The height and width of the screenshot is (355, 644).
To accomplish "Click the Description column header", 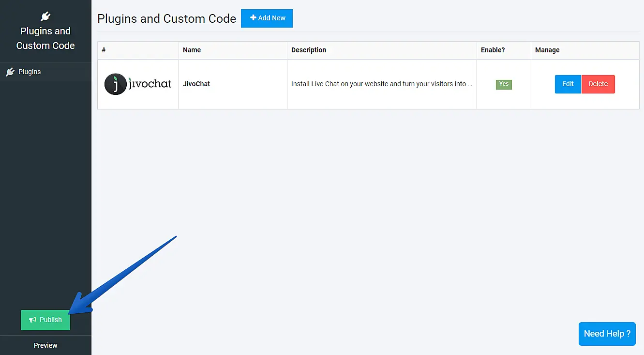I will (309, 50).
